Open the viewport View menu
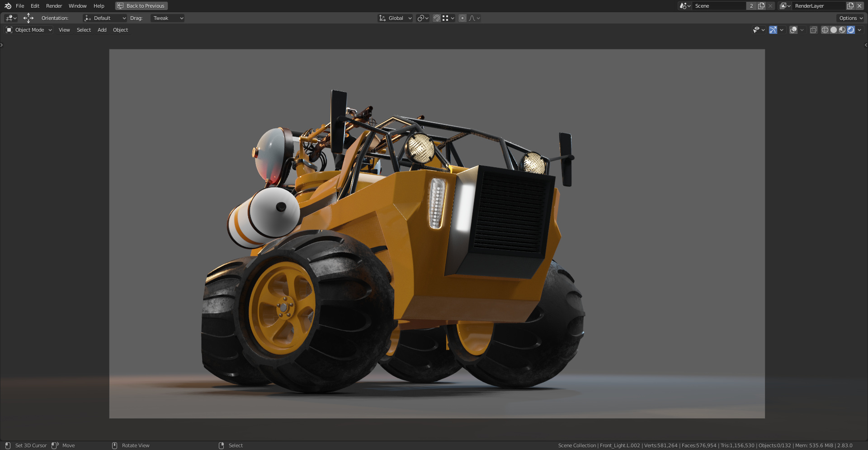This screenshot has width=868, height=450. [x=64, y=30]
